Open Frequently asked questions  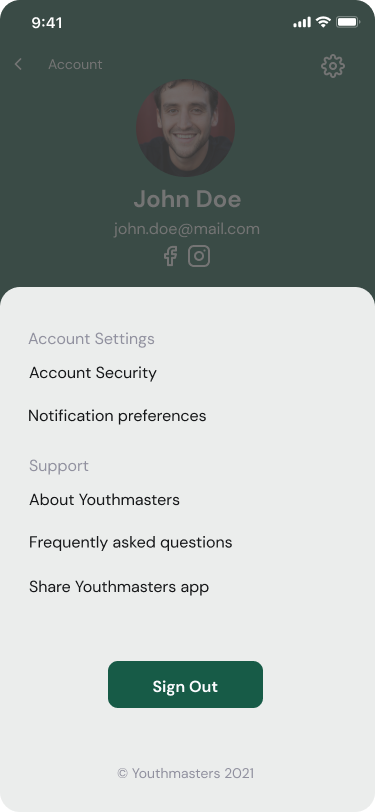[x=131, y=543]
